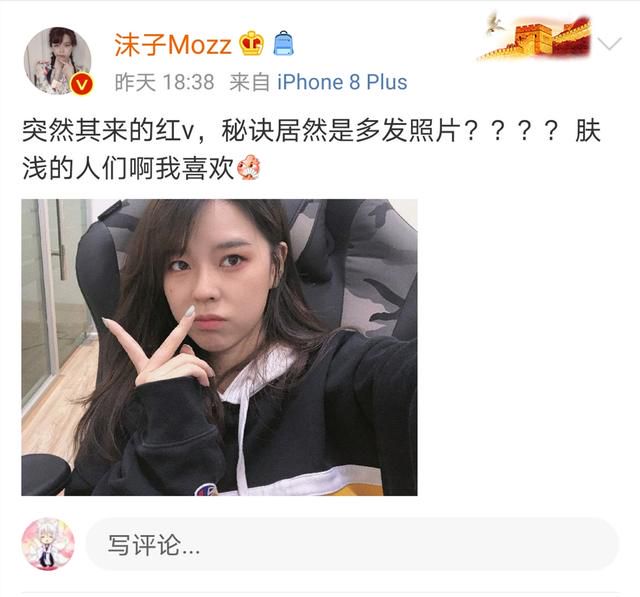
Task: Open the iPhone 8 Plus source link
Action: coord(342,82)
